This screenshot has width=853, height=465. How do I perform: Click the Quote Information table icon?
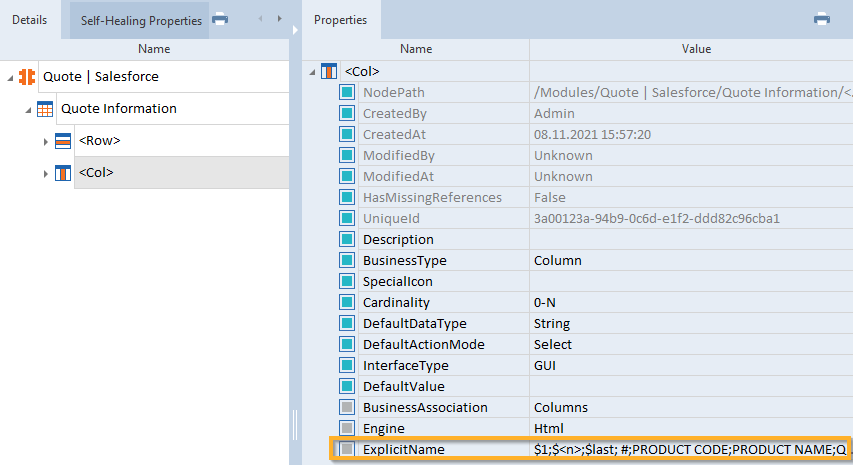(x=45, y=109)
